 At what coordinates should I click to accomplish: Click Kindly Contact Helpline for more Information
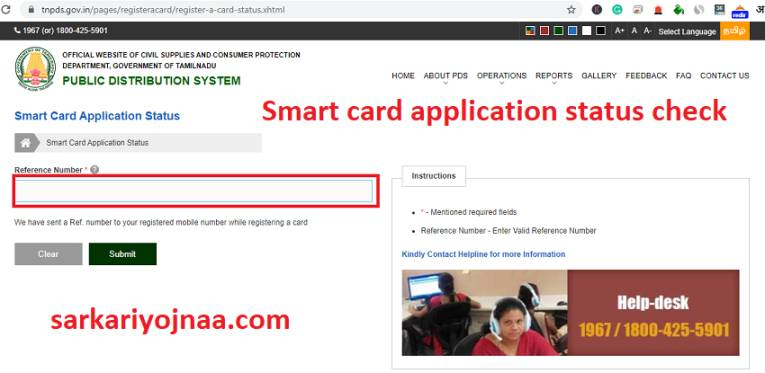pyautogui.click(x=483, y=254)
